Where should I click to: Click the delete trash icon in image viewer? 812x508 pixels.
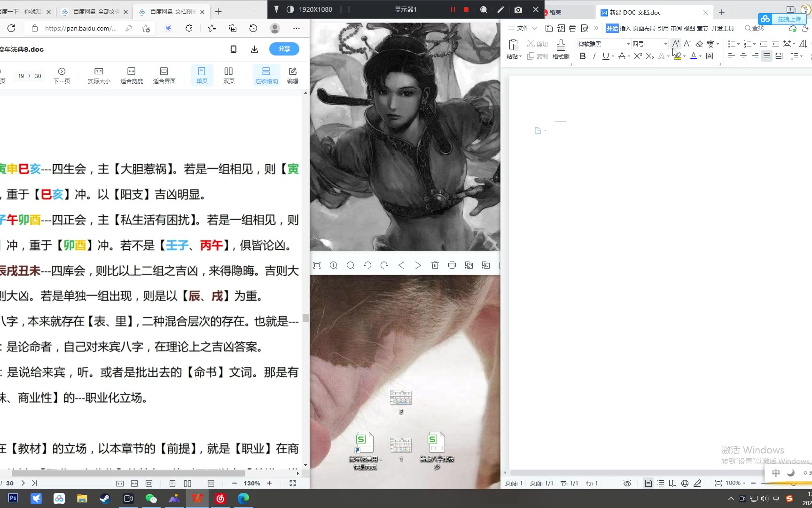click(x=435, y=265)
